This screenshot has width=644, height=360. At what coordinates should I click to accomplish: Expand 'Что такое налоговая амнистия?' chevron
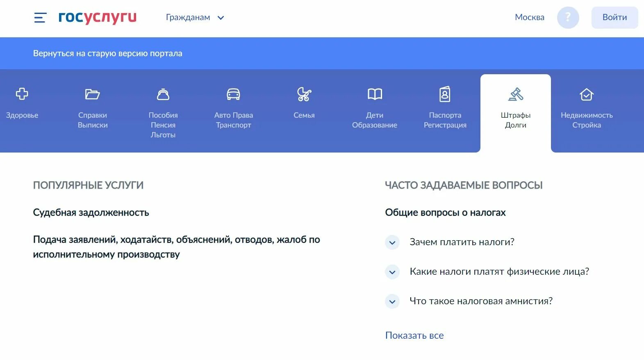pos(392,301)
